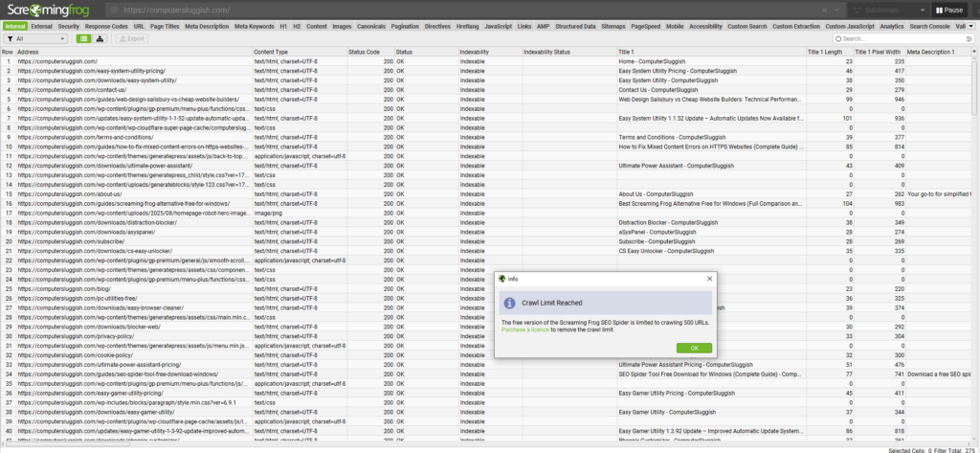This screenshot has height=453, width=980.
Task: Click the Screaming Frog logo
Action: tap(49, 10)
